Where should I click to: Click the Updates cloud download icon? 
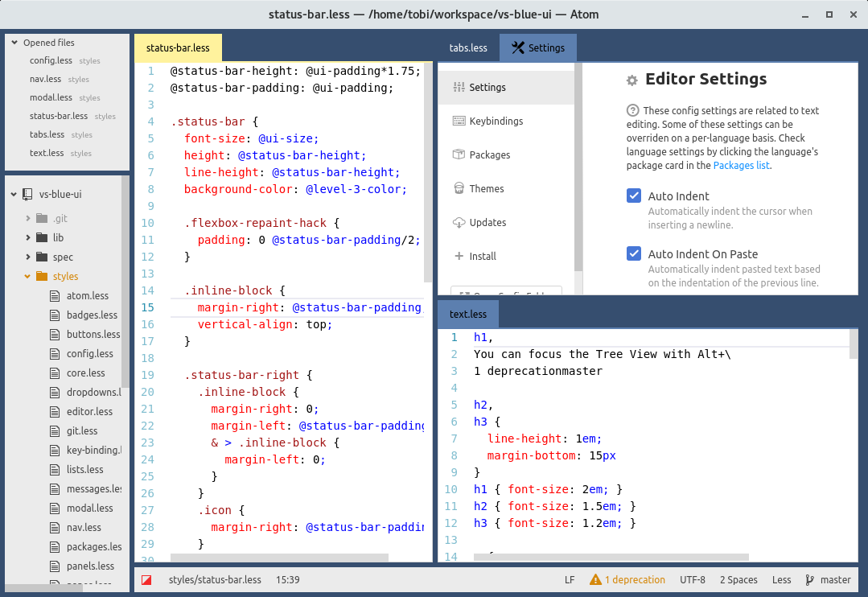pyautogui.click(x=459, y=222)
